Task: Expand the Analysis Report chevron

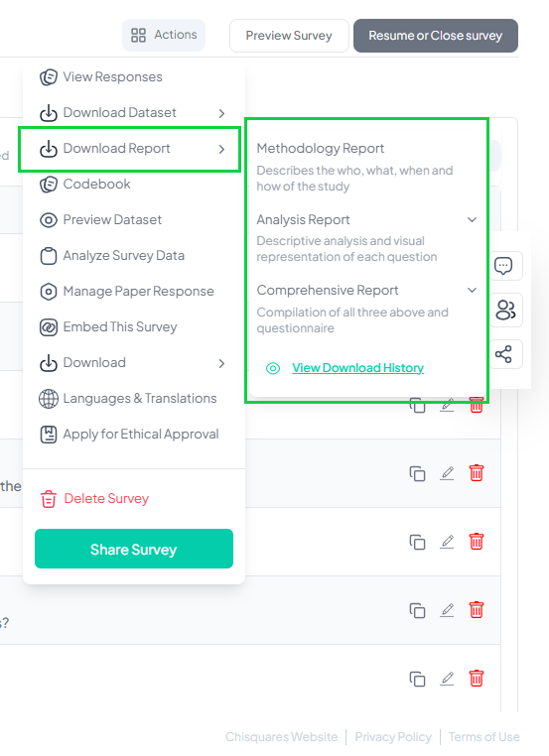Action: point(472,220)
